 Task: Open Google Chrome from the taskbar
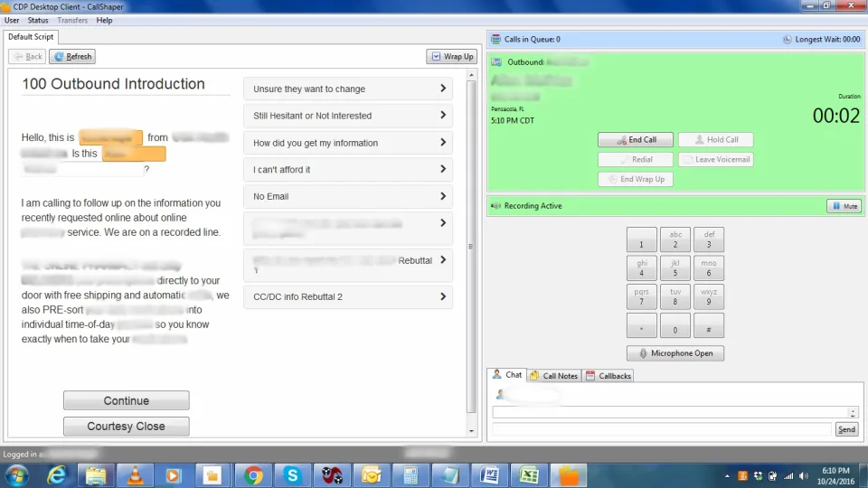(x=253, y=475)
